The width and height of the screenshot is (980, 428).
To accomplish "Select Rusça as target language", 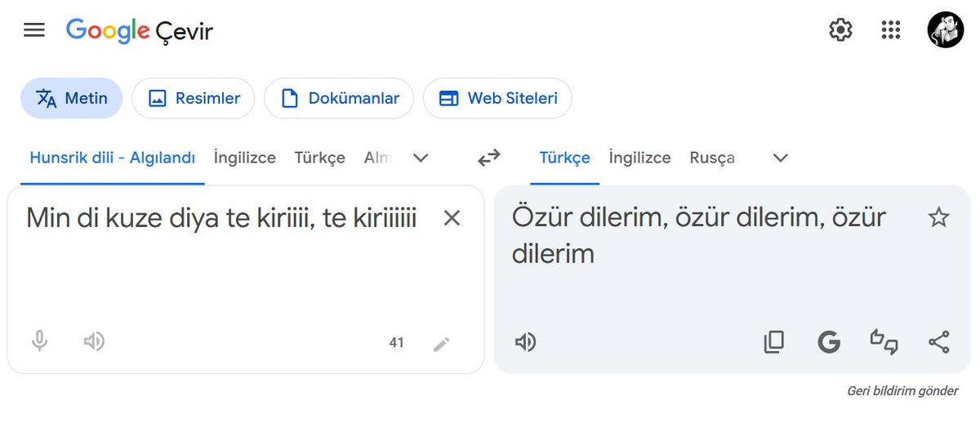I will [712, 158].
